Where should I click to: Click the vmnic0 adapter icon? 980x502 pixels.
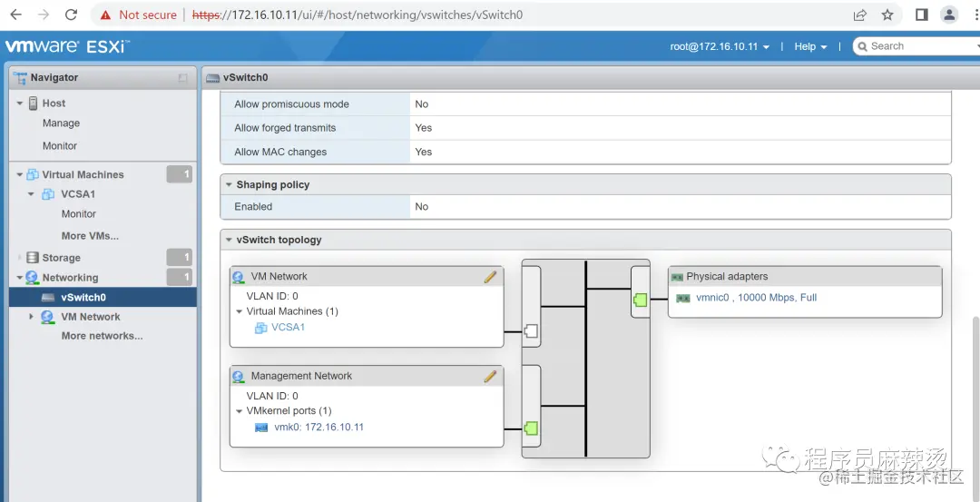(x=683, y=298)
